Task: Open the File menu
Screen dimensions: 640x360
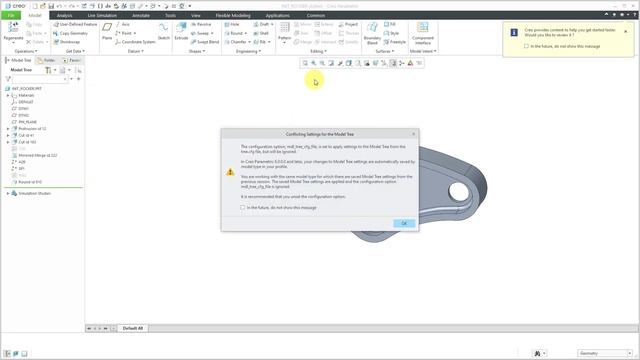Action: (11, 16)
